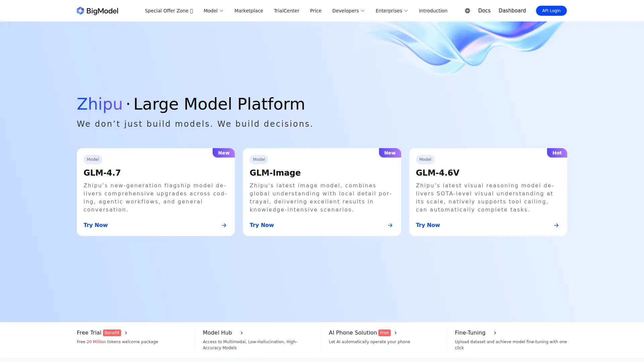Click the chevron beside AI Phone Solution

[x=395, y=333]
